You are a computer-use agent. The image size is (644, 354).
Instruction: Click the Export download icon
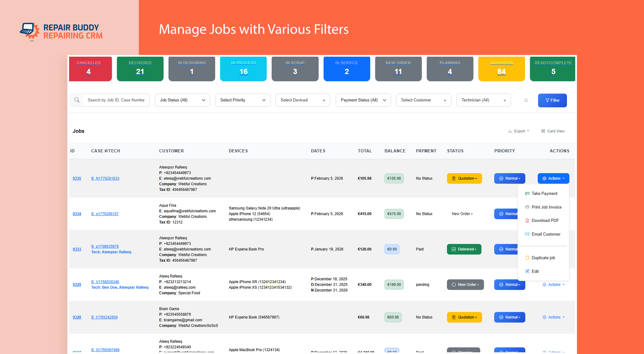[510, 131]
